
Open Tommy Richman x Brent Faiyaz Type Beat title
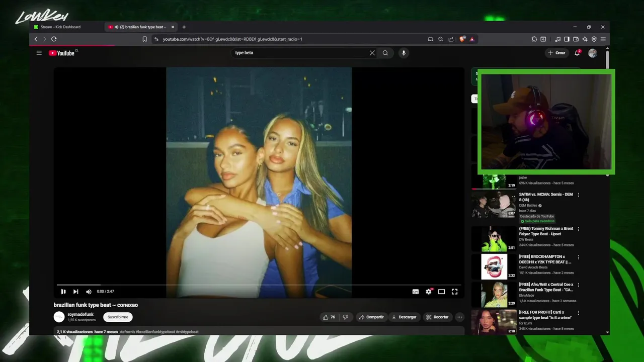click(546, 231)
